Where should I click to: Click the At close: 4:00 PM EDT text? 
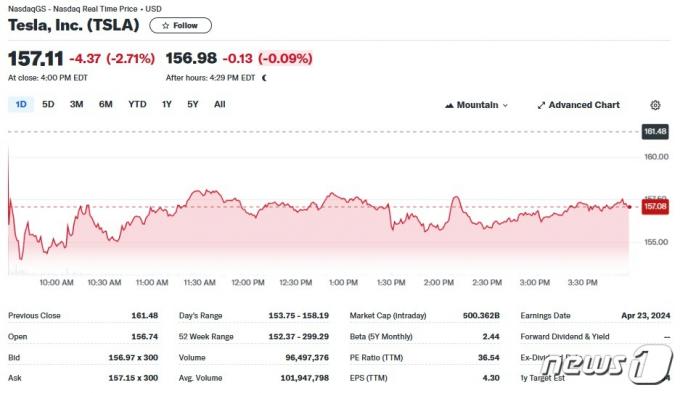pyautogui.click(x=48, y=78)
